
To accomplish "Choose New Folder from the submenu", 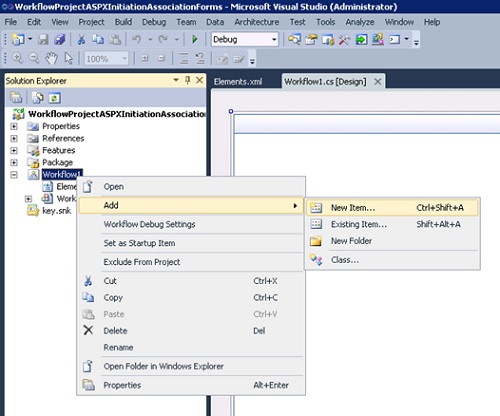I will 392,241.
